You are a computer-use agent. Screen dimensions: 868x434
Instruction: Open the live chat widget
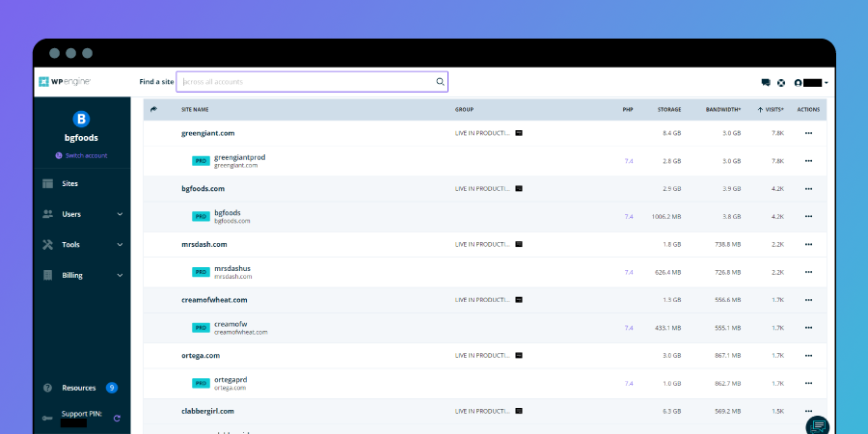[x=818, y=425]
